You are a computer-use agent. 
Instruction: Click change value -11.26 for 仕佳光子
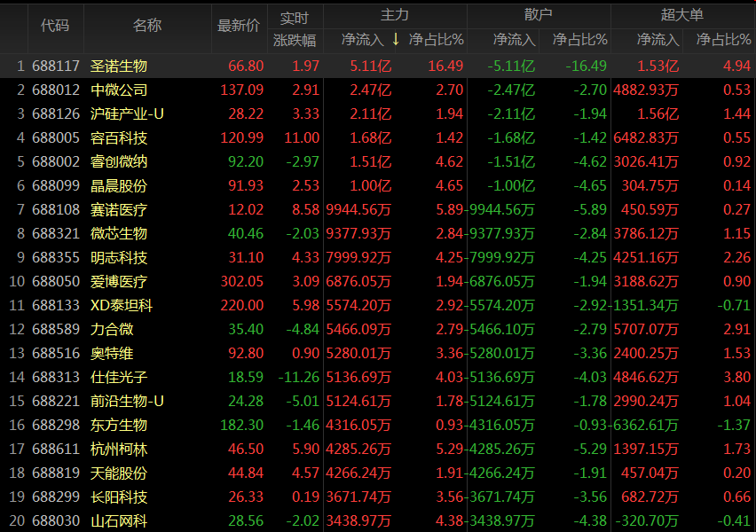click(299, 378)
